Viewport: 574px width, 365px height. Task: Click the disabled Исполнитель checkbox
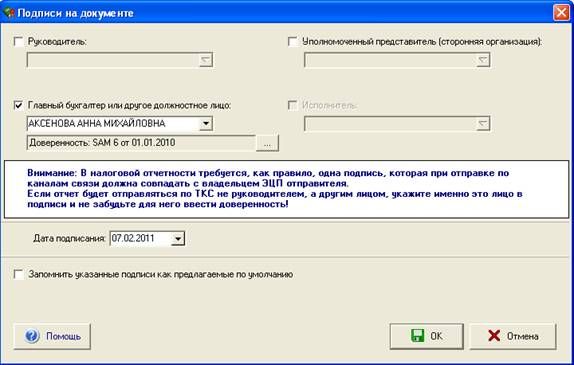[x=293, y=105]
